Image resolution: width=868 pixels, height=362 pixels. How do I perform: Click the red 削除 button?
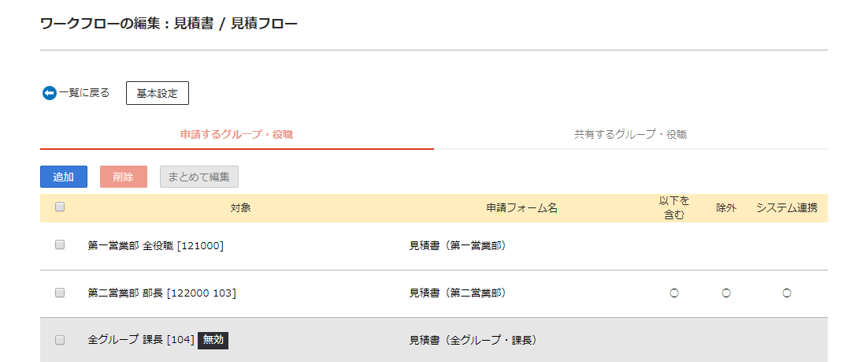click(124, 177)
